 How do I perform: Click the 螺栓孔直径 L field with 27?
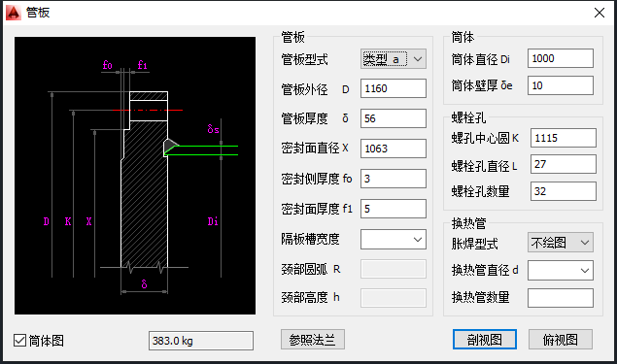tap(564, 164)
